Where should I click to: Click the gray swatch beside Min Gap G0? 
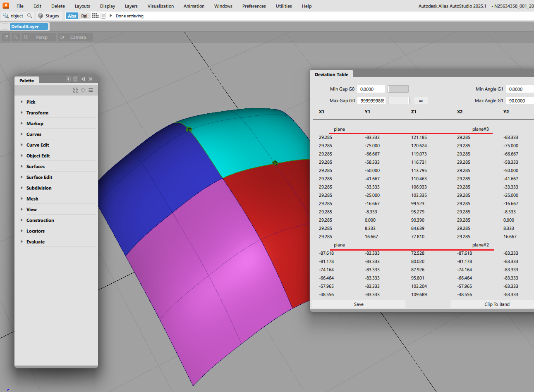[x=398, y=89]
